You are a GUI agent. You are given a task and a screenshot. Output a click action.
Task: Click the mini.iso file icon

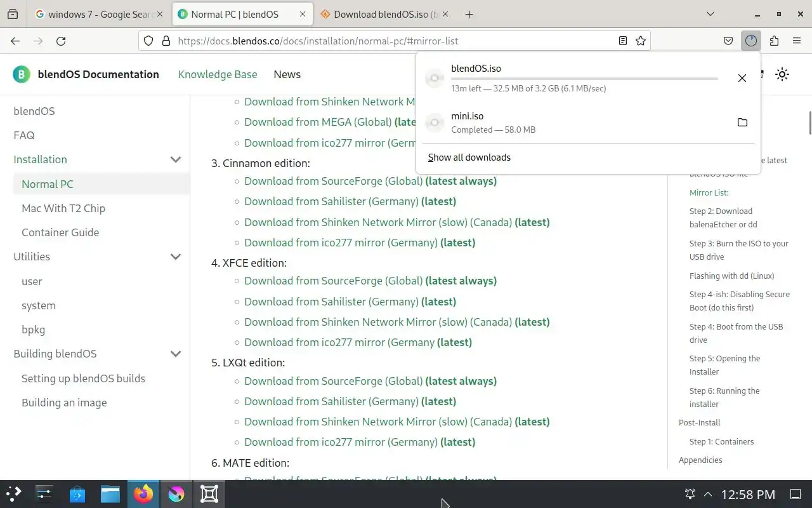(435, 123)
